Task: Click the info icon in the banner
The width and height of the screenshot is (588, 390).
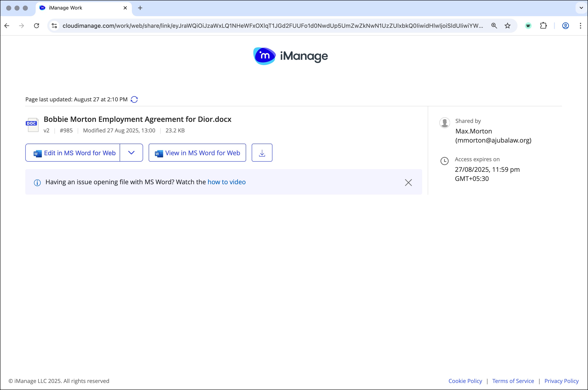Action: click(x=37, y=183)
